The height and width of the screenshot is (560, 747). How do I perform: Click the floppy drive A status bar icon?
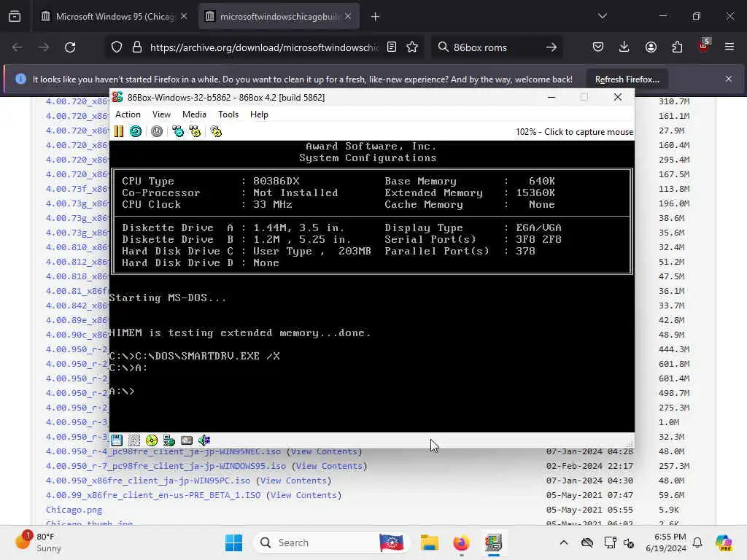[117, 440]
